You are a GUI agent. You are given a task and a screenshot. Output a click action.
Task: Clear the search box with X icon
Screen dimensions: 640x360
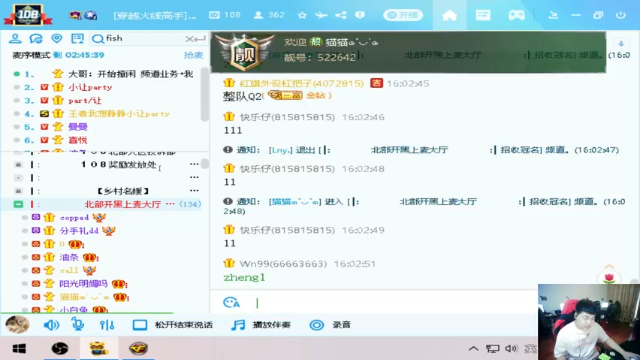[189, 39]
